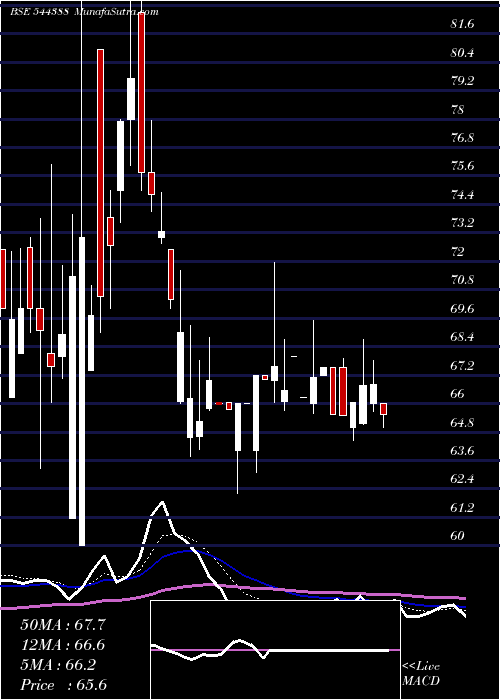Click the 75.6 price axis label

click(x=462, y=166)
